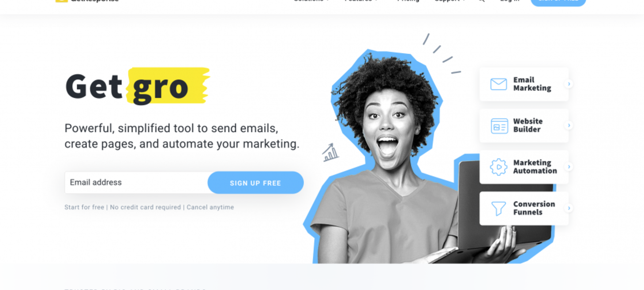Open the arrow beside Conversion Funnels
This screenshot has height=290, width=644.
569,208
